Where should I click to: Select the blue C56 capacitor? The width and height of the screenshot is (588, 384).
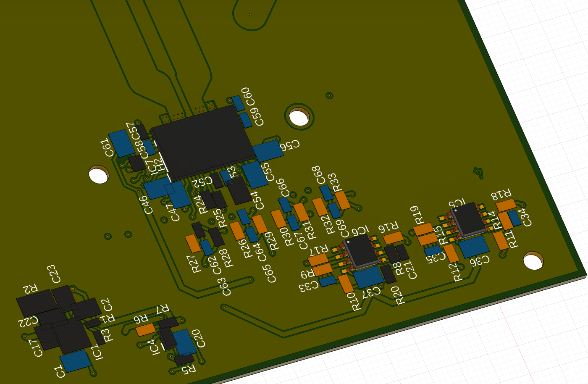point(267,151)
